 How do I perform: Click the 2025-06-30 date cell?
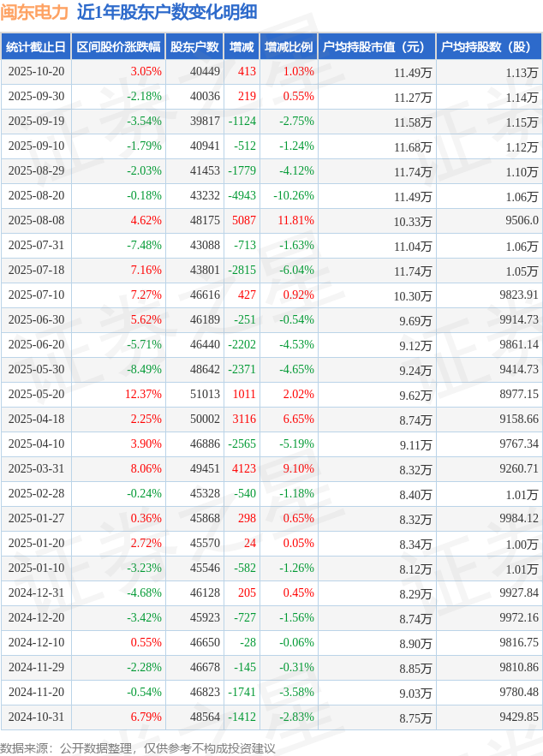[x=35, y=320]
